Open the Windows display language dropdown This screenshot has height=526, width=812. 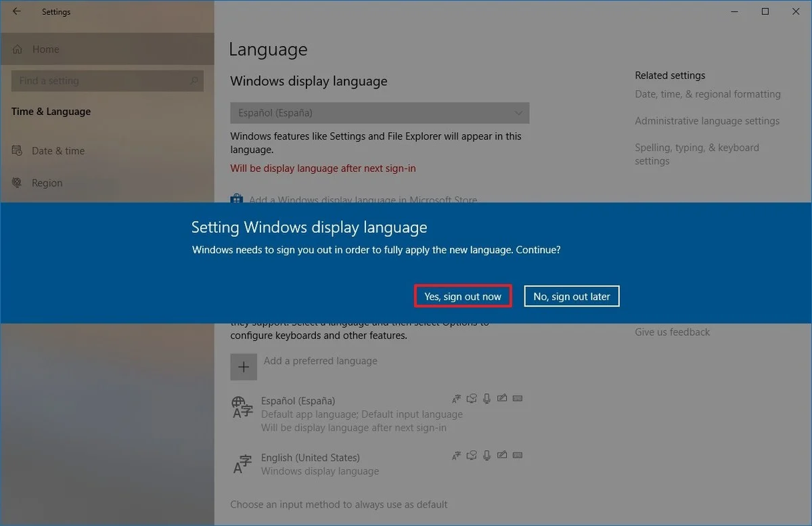click(380, 113)
